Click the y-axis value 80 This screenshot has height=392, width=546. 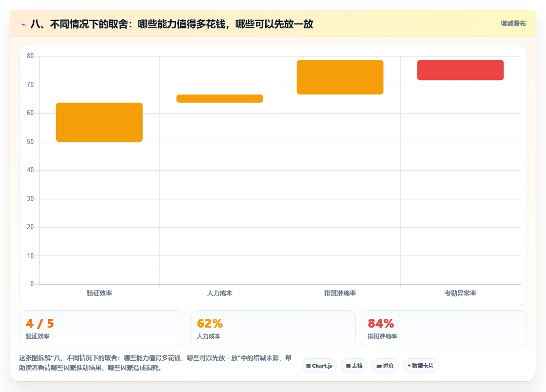pos(30,56)
